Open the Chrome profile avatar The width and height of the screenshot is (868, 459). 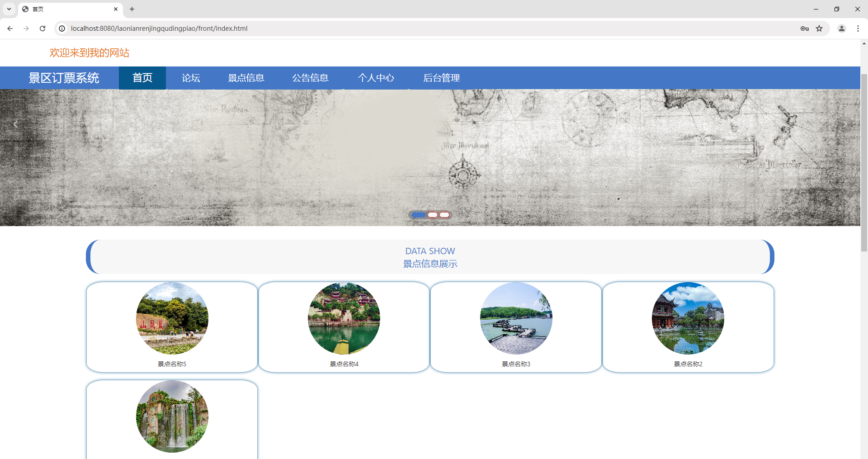pos(842,28)
